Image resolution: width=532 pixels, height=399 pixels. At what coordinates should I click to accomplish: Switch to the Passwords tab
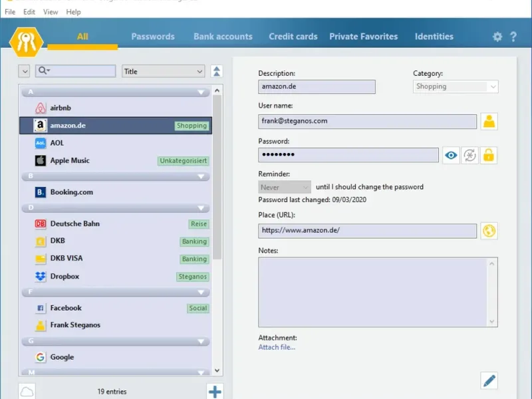(x=153, y=37)
